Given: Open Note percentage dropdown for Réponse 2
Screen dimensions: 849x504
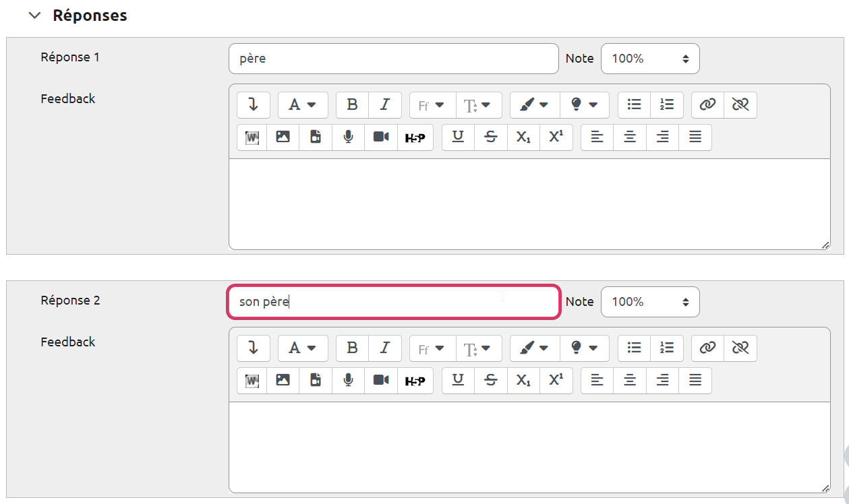Looking at the screenshot, I should click(x=649, y=302).
